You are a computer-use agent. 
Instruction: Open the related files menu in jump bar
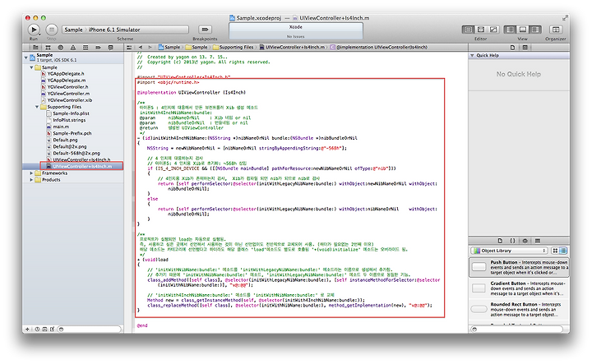point(129,48)
